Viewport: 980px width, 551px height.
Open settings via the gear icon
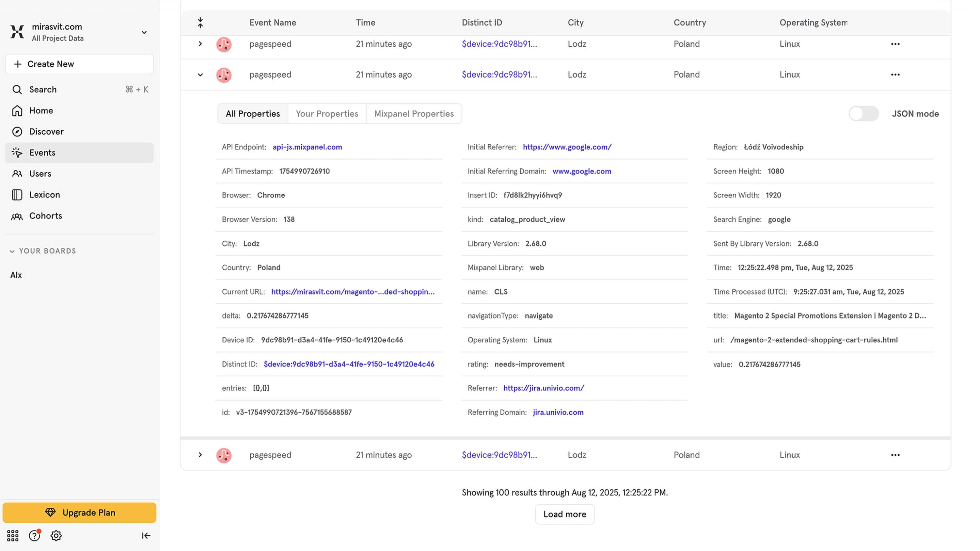56,535
